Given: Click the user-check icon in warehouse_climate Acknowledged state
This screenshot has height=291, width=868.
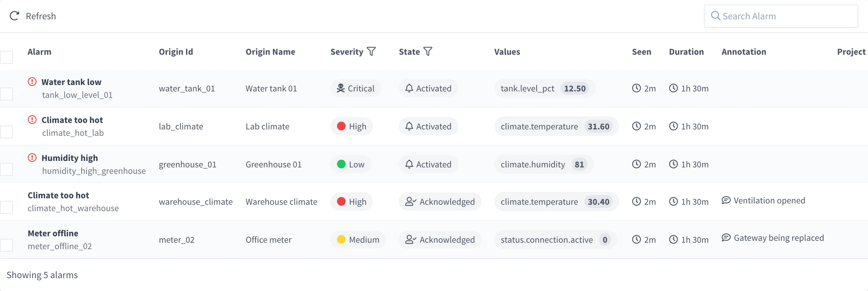Looking at the screenshot, I should 411,202.
